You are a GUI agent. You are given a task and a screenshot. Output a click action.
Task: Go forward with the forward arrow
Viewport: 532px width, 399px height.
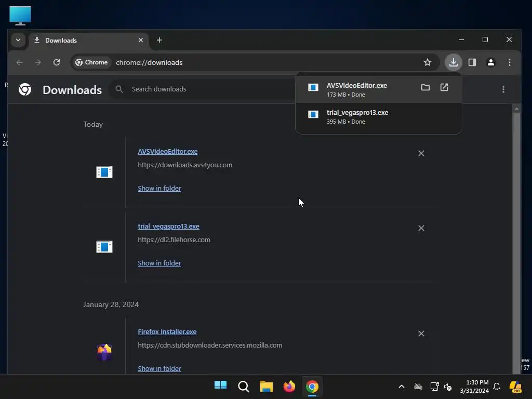(38, 62)
